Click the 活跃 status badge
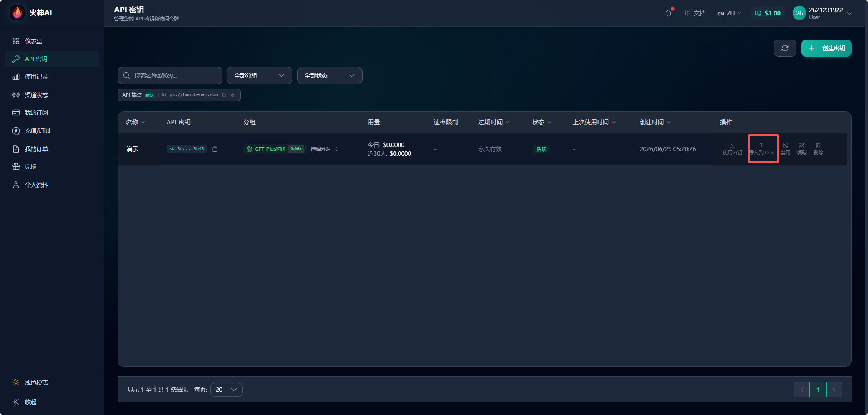 [x=541, y=149]
